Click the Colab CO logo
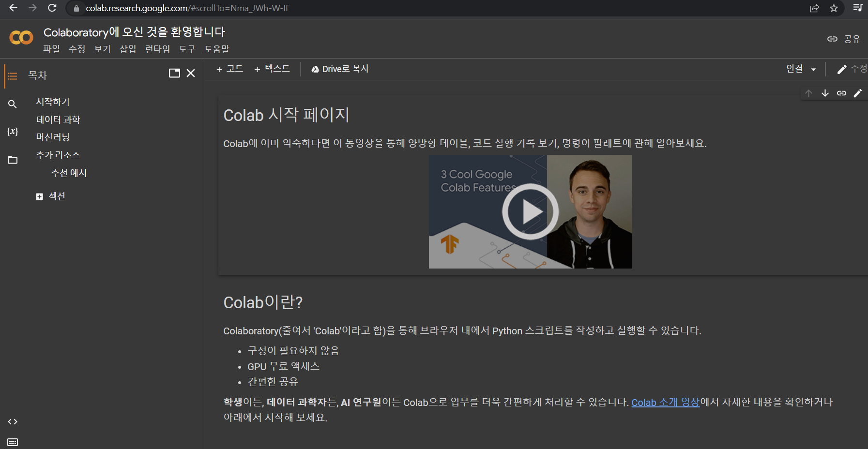This screenshot has height=449, width=868. (x=21, y=38)
